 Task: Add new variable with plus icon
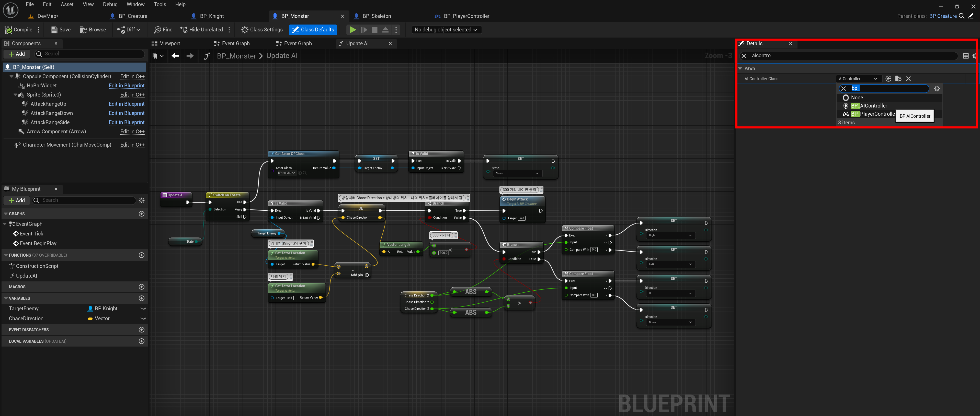click(142, 298)
